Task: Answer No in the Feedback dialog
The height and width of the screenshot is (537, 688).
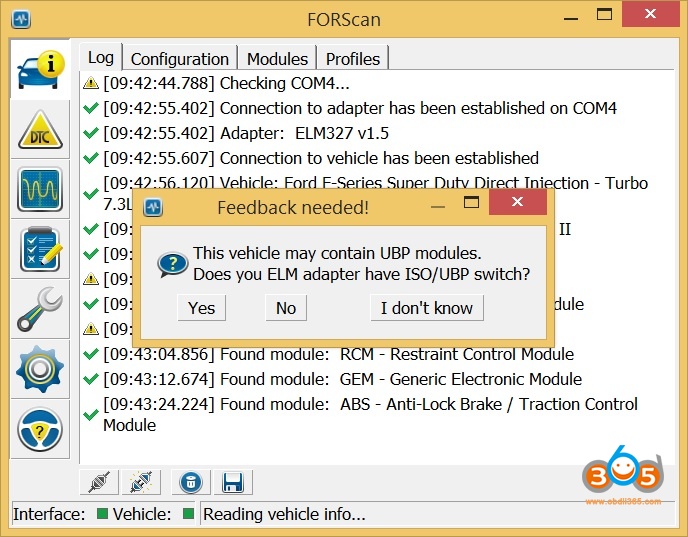Action: click(x=286, y=308)
